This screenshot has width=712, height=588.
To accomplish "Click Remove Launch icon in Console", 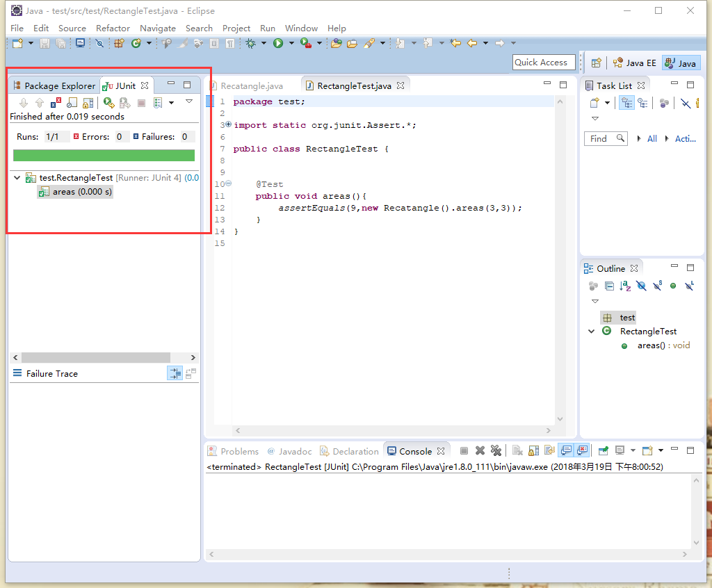I will tap(480, 450).
